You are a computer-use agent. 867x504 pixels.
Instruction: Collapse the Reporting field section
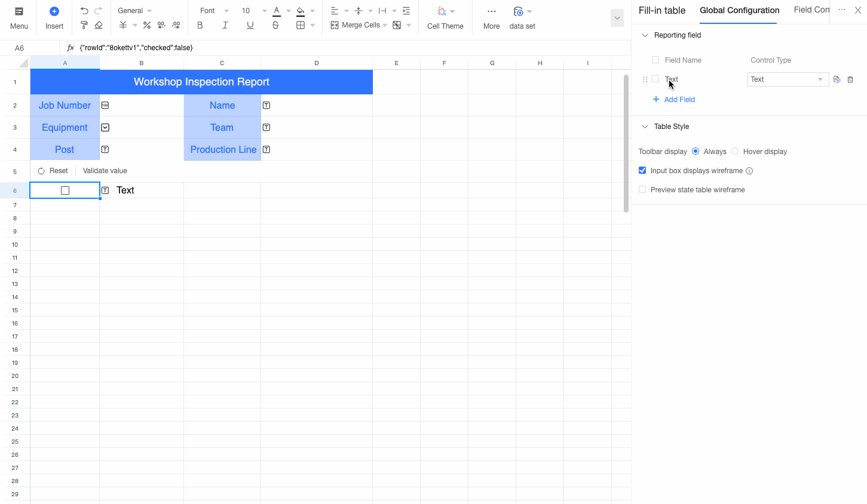click(645, 35)
